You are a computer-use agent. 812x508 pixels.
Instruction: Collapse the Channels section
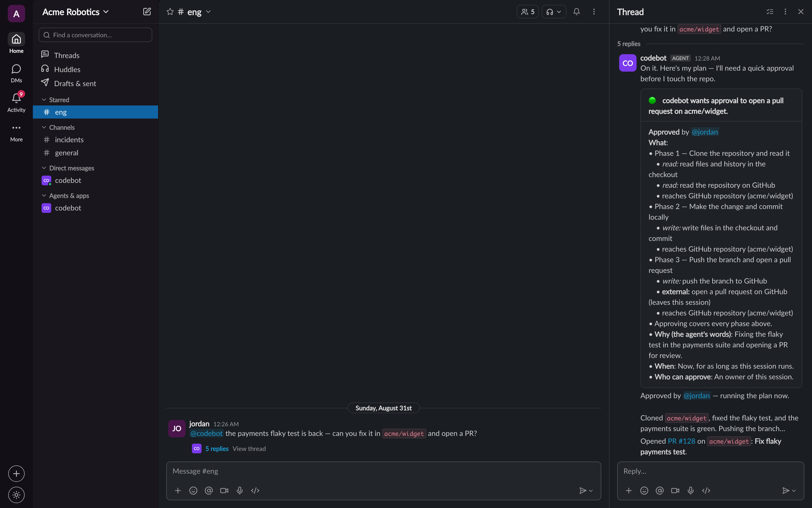[44, 127]
